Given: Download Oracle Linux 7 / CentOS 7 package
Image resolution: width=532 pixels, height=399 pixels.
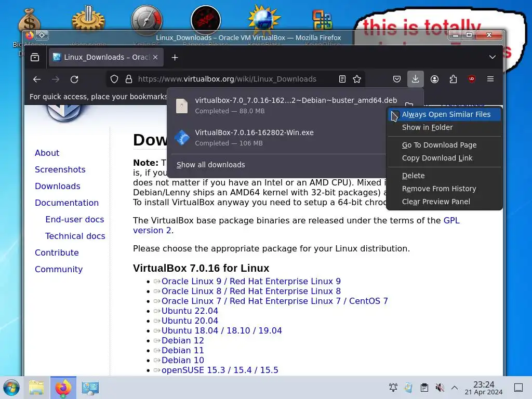Looking at the screenshot, I should 274,301.
